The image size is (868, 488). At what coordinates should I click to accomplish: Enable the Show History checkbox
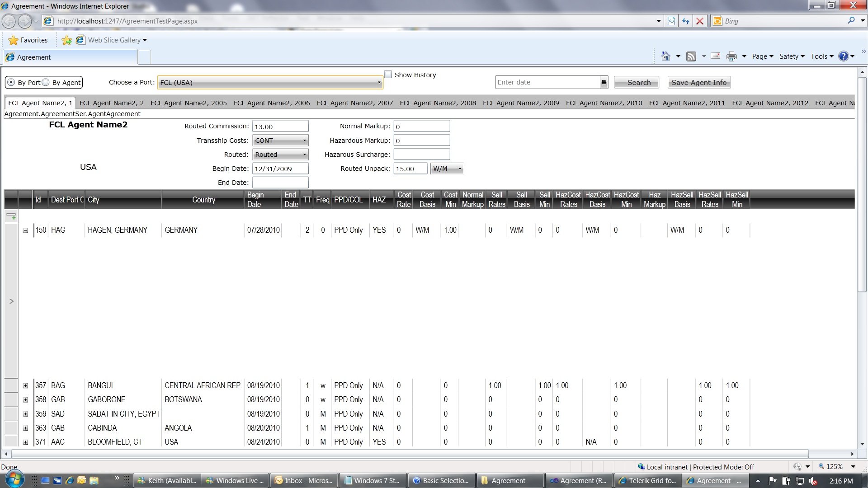pyautogui.click(x=388, y=75)
